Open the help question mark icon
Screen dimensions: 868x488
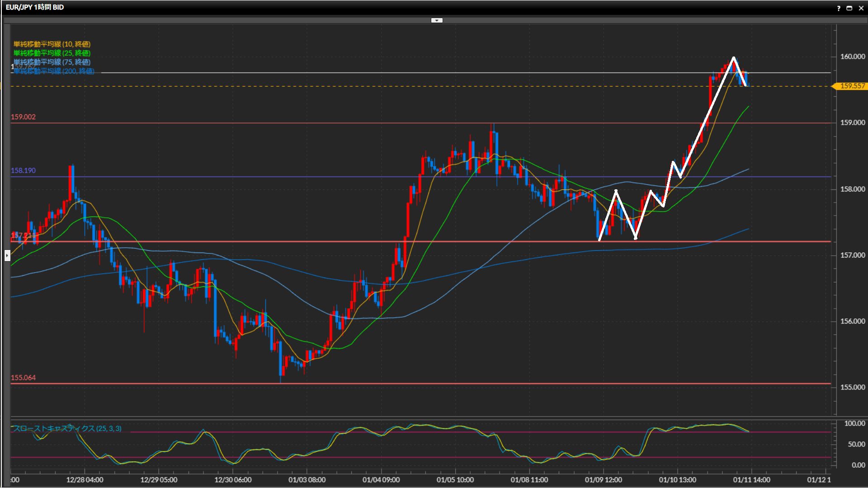pyautogui.click(x=839, y=8)
